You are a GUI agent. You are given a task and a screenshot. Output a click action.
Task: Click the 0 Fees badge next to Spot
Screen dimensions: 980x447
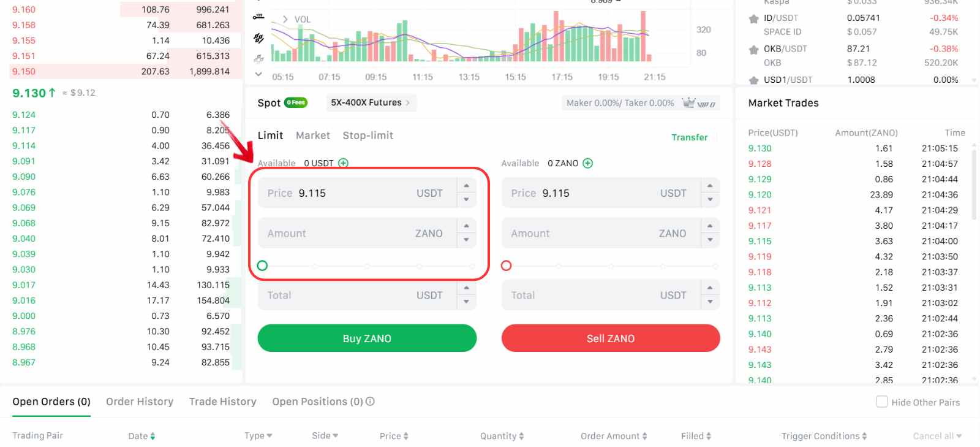pyautogui.click(x=296, y=102)
